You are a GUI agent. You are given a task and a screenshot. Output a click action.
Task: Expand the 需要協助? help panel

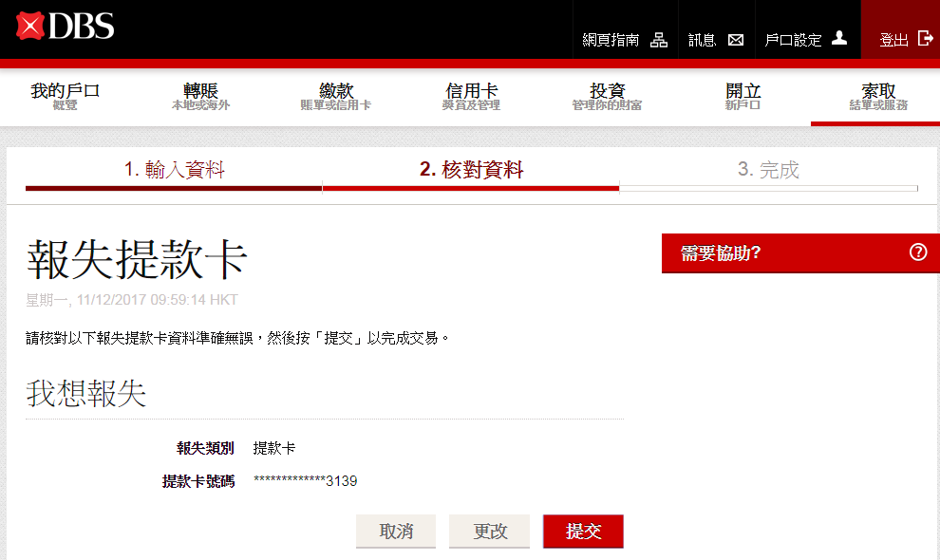[788, 253]
